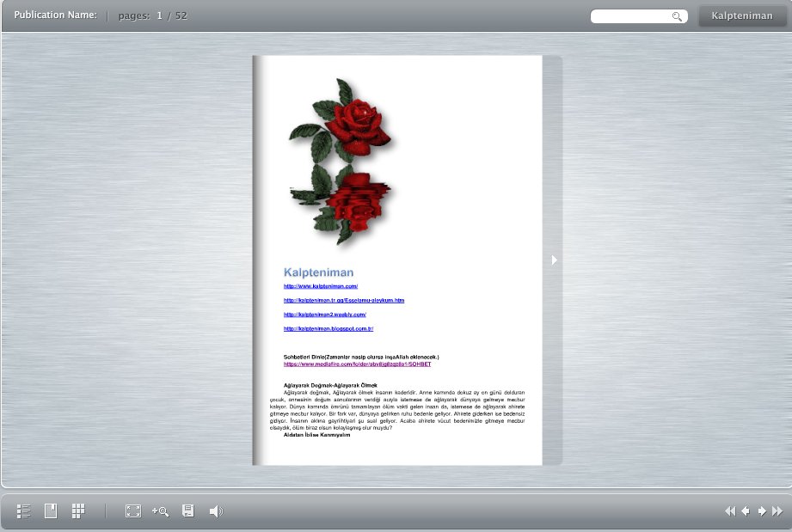
Task: Click the current page number field
Action: [160, 15]
